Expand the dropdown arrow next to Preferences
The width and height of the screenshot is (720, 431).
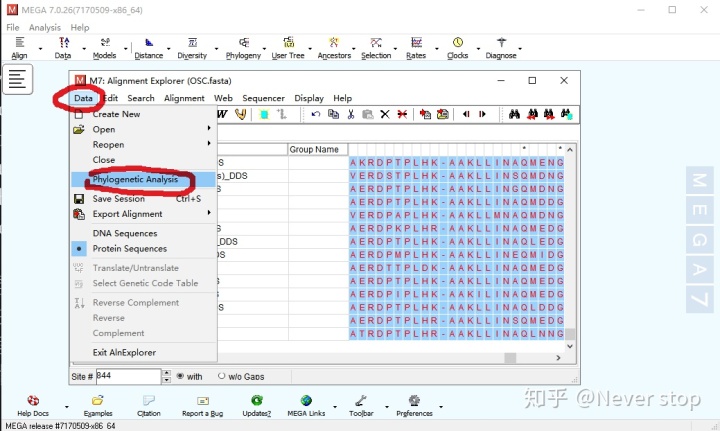tap(441, 407)
